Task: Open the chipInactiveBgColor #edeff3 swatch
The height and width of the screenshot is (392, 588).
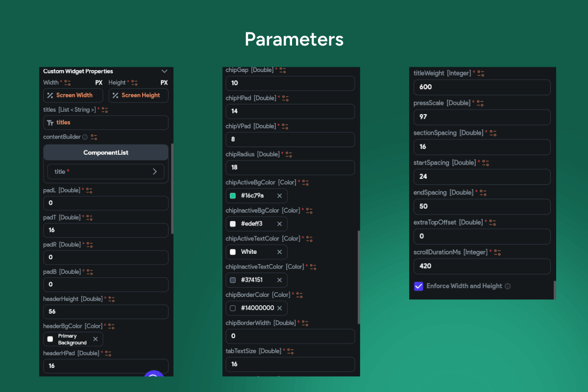Action: click(x=233, y=224)
